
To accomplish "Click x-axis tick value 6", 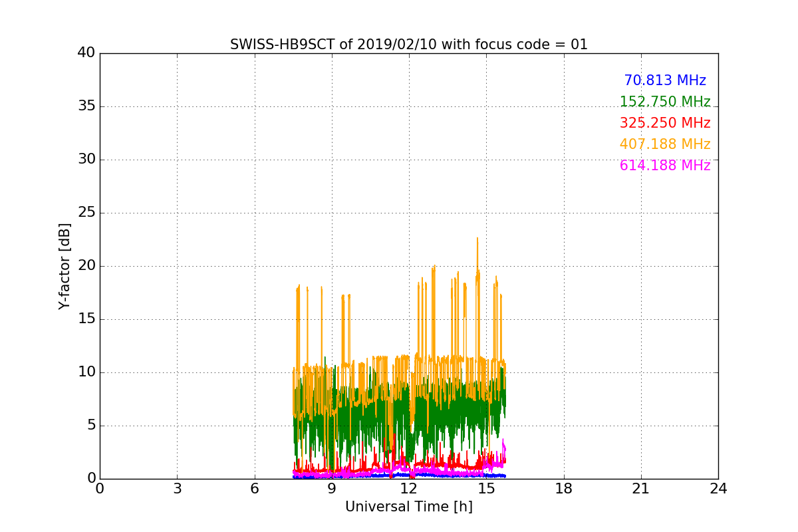I will (255, 489).
